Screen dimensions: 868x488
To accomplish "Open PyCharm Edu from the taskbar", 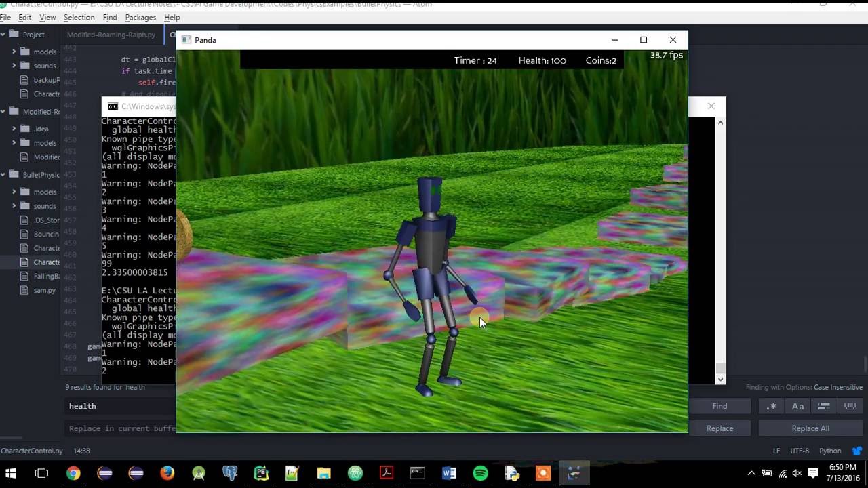I will (261, 473).
